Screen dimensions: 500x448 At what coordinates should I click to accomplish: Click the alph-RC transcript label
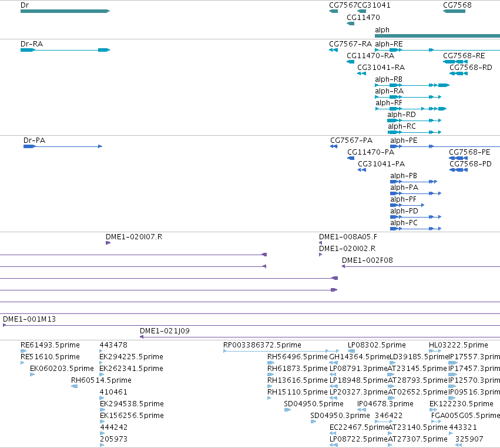coord(402,126)
